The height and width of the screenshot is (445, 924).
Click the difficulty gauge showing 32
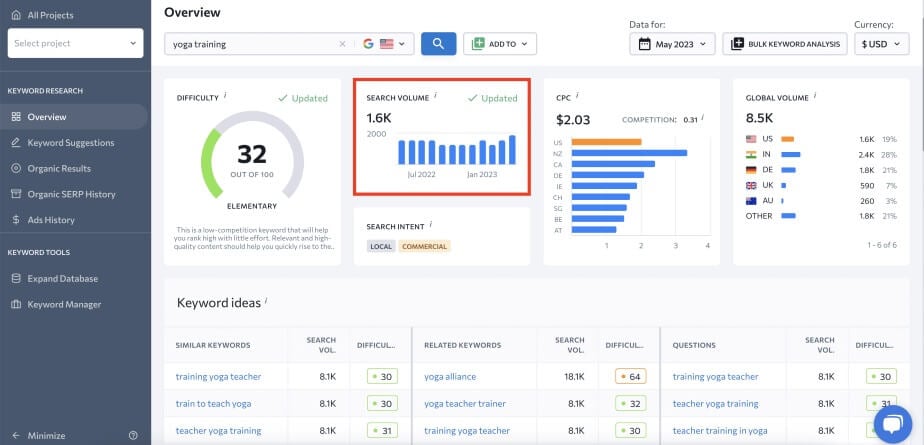coord(252,154)
